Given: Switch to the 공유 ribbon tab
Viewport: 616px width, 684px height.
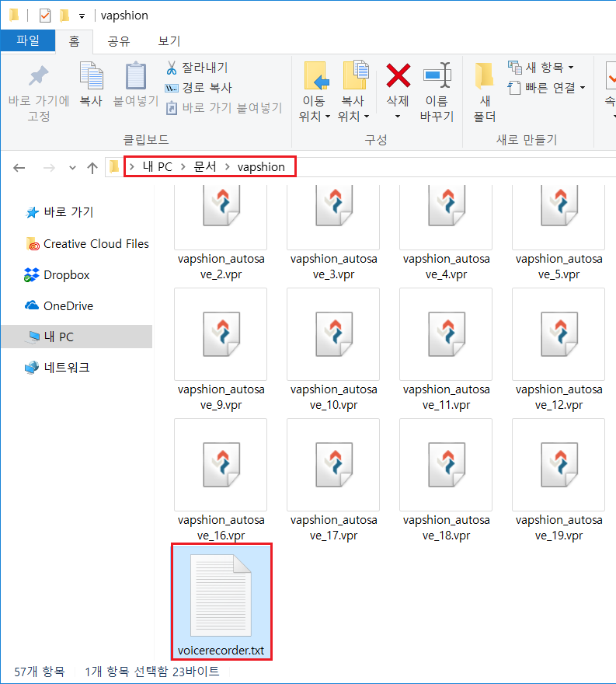Looking at the screenshot, I should pyautogui.click(x=119, y=41).
